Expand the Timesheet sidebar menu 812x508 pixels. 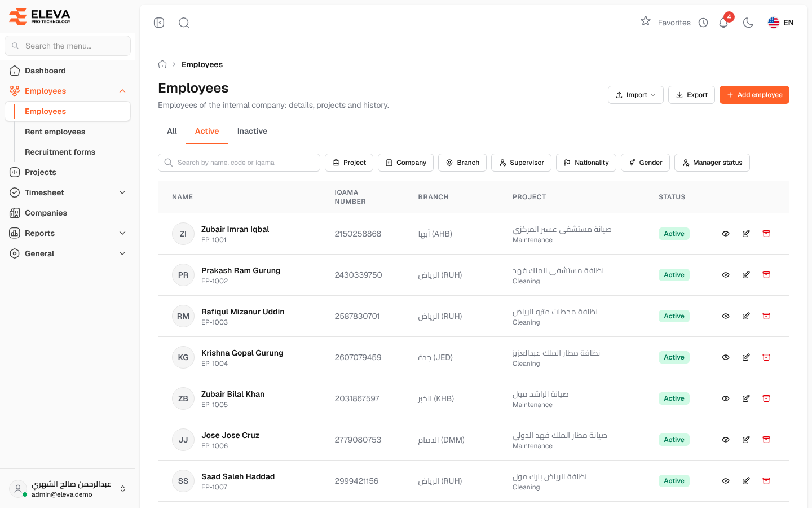[x=68, y=192]
